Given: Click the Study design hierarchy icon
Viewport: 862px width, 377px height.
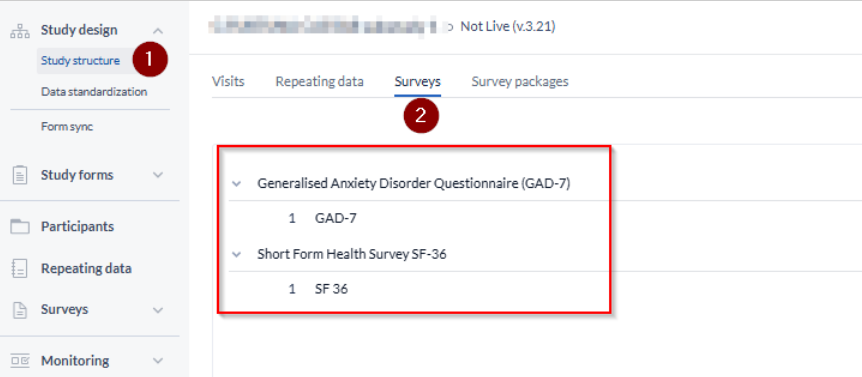Looking at the screenshot, I should 20,31.
